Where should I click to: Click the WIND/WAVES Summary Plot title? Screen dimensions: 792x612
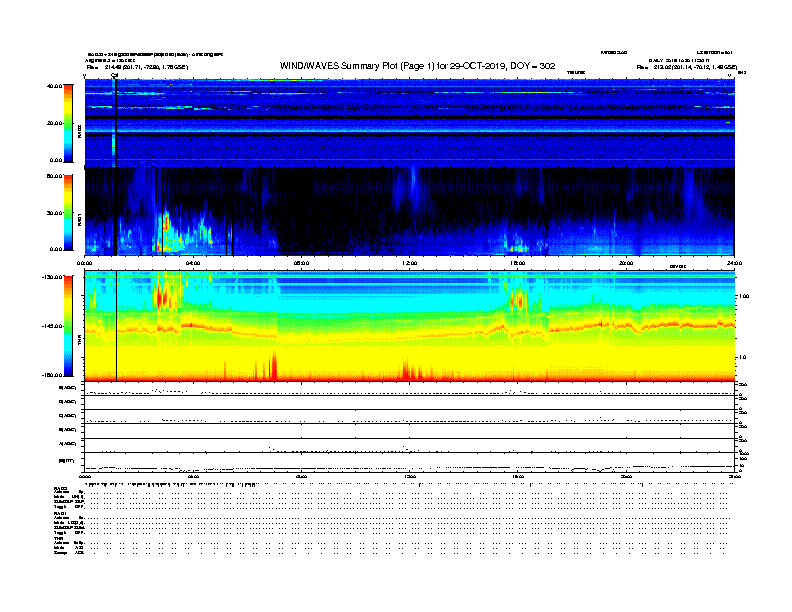(417, 66)
